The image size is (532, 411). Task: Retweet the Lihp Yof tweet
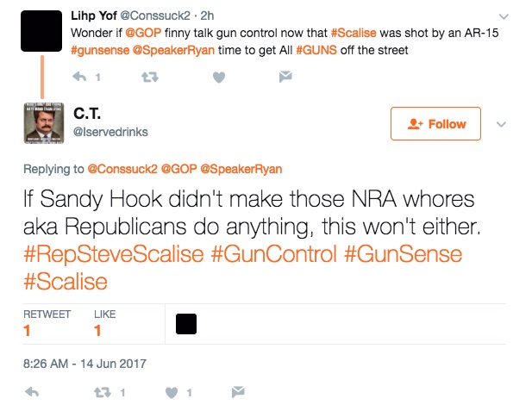point(147,77)
